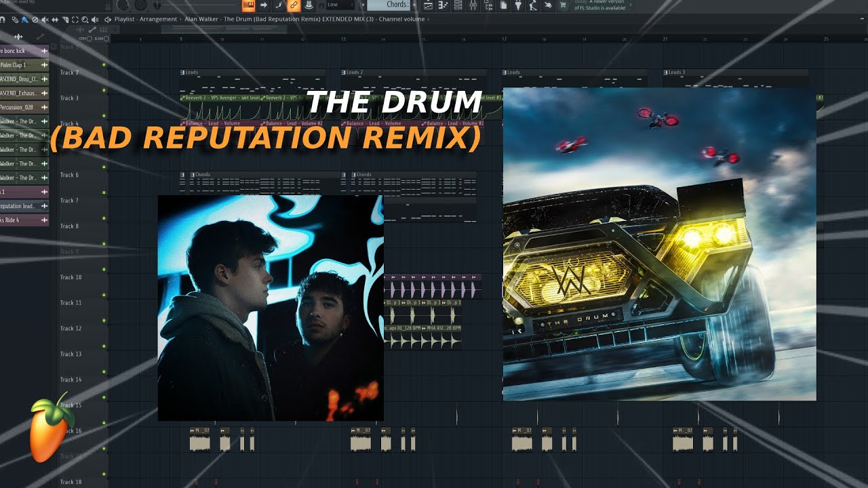
Task: Open the newer version of FL Studio notice
Action: [602, 5]
